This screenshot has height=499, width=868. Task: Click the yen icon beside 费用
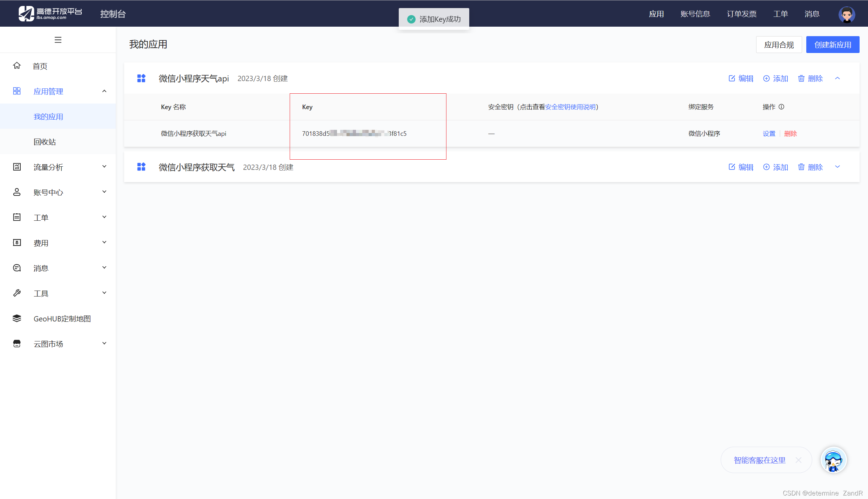(17, 242)
